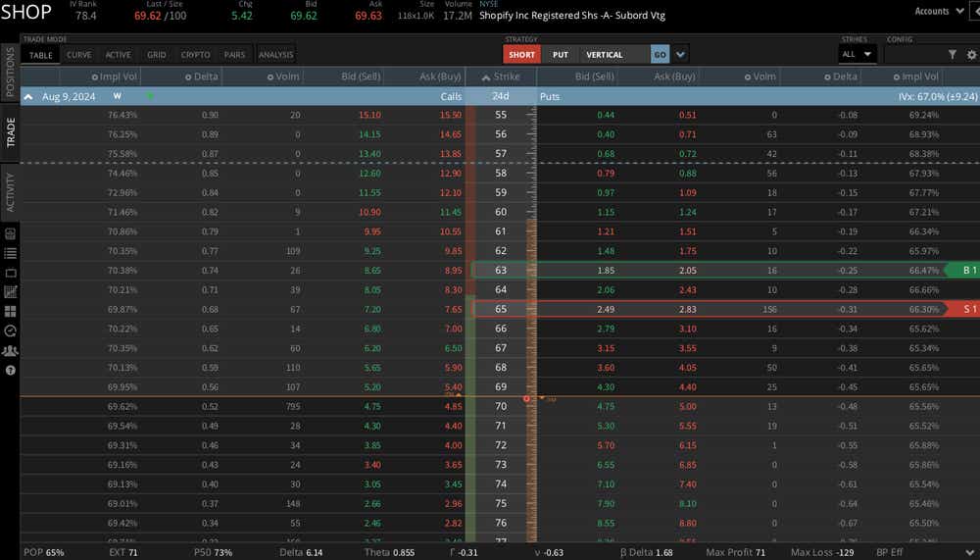
Task: Click call ask 2.82 at strike 76
Action: tap(453, 523)
